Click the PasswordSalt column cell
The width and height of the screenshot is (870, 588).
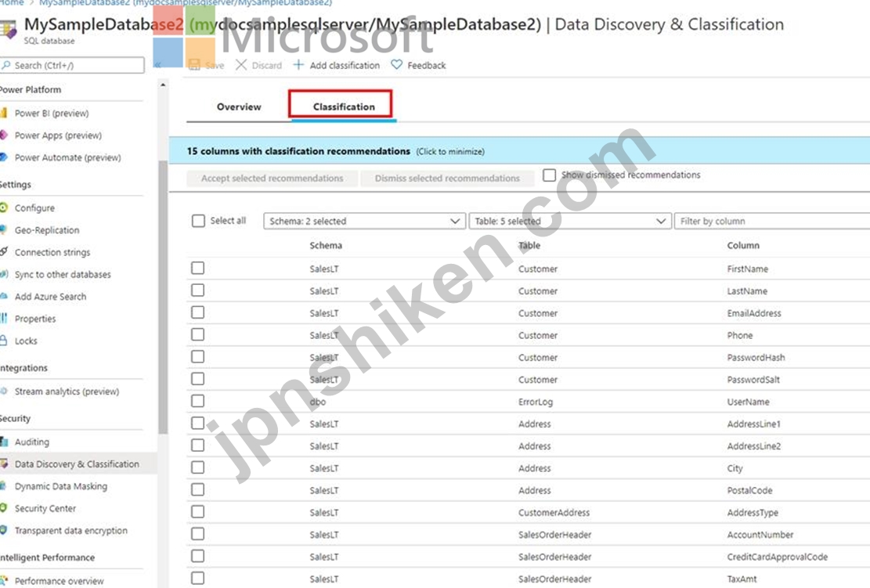click(x=753, y=380)
